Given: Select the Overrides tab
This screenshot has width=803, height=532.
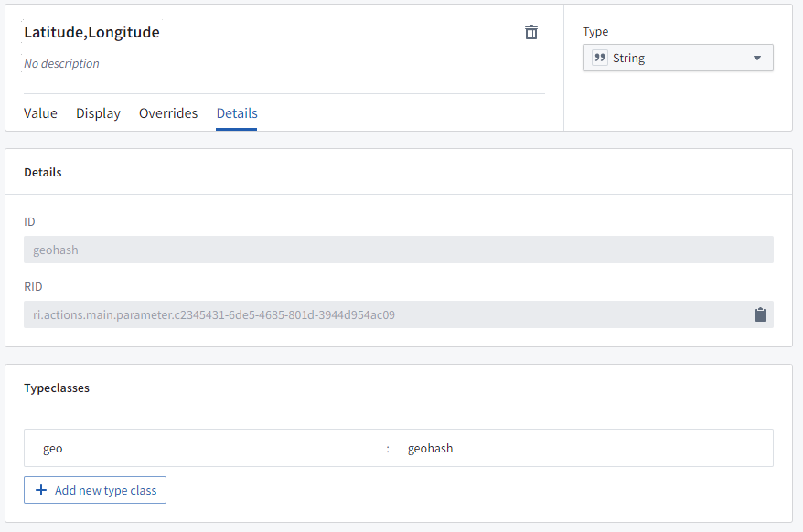Looking at the screenshot, I should pos(168,112).
